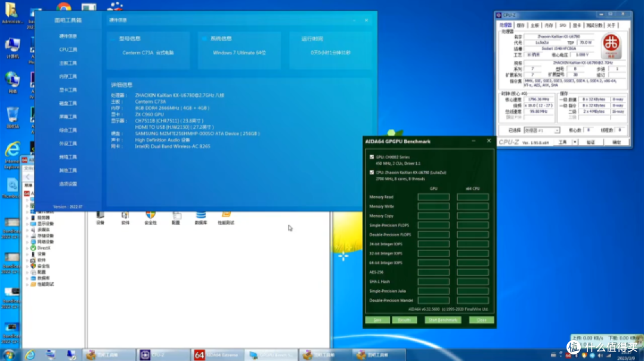Screen dimensions: 644x361
Task: Click the Zhaoxin logo in CPU-Z
Action: [x=611, y=47]
